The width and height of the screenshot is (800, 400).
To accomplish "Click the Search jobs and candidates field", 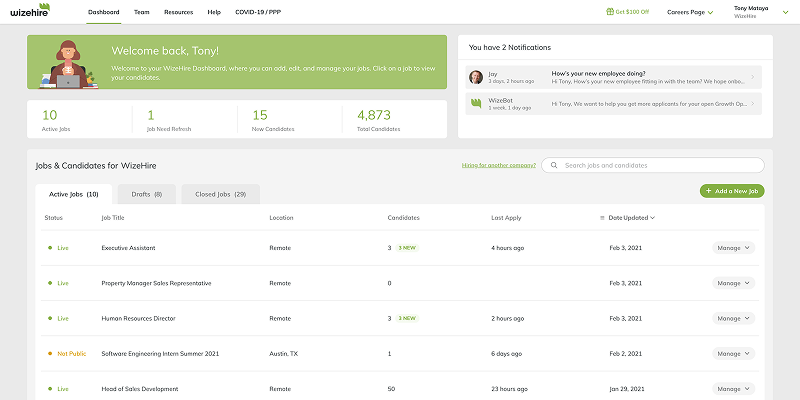I will [653, 165].
